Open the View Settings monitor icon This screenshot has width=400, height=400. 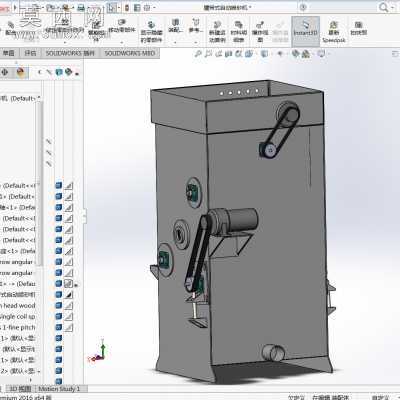321,53
